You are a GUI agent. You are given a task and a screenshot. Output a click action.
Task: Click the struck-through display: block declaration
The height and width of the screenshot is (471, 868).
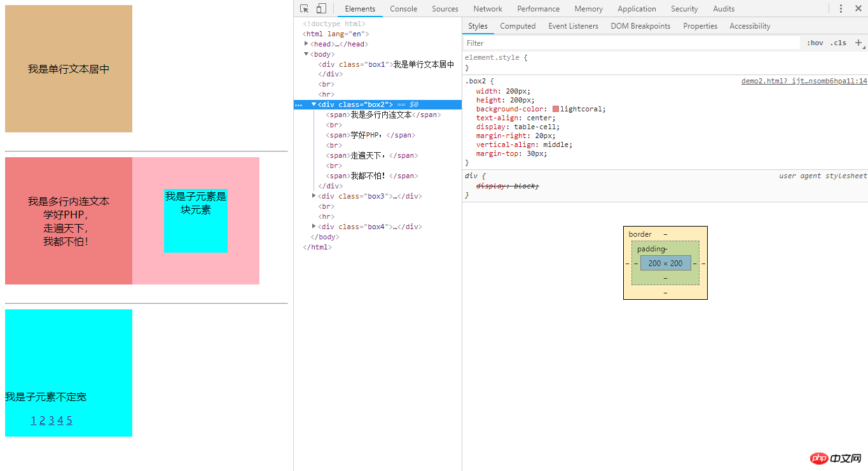pos(507,186)
